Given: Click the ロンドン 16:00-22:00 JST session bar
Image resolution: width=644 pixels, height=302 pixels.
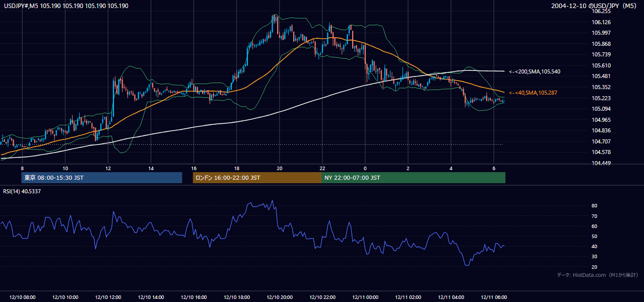Looking at the screenshot, I should click(257, 178).
